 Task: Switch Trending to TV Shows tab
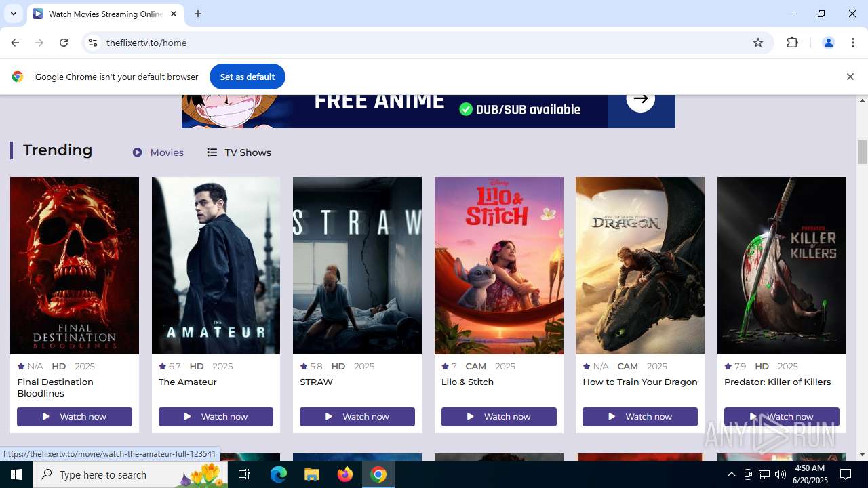coord(239,152)
